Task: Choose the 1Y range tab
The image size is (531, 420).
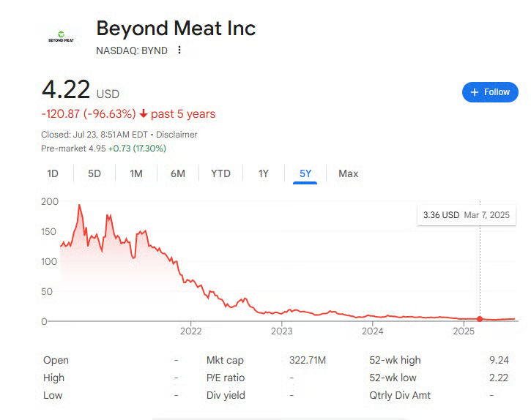Action: coord(264,173)
